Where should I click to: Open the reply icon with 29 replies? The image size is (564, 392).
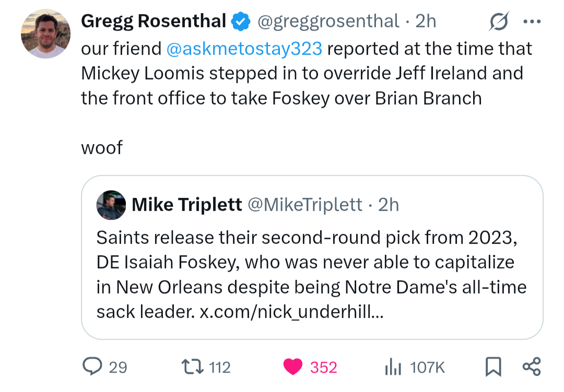[x=92, y=367]
